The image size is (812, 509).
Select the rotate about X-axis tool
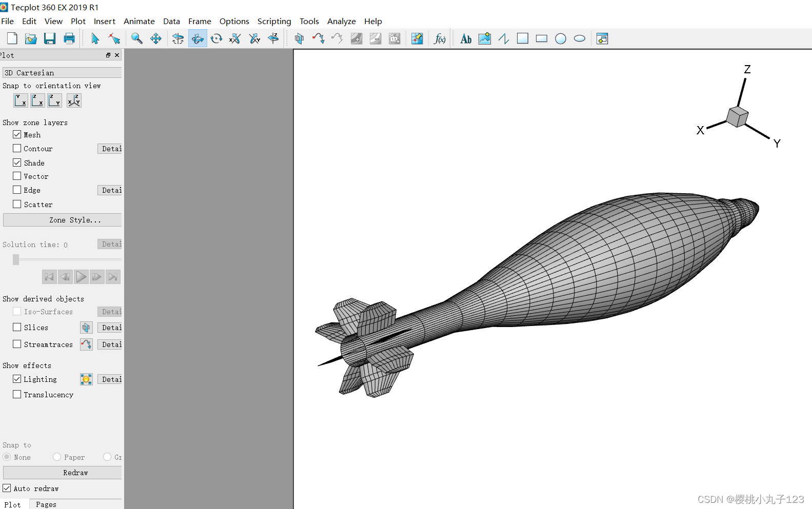click(235, 38)
